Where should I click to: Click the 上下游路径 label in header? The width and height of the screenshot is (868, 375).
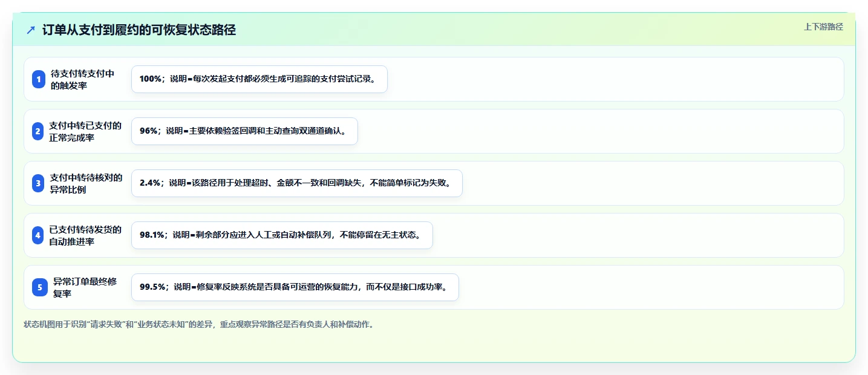tap(823, 27)
